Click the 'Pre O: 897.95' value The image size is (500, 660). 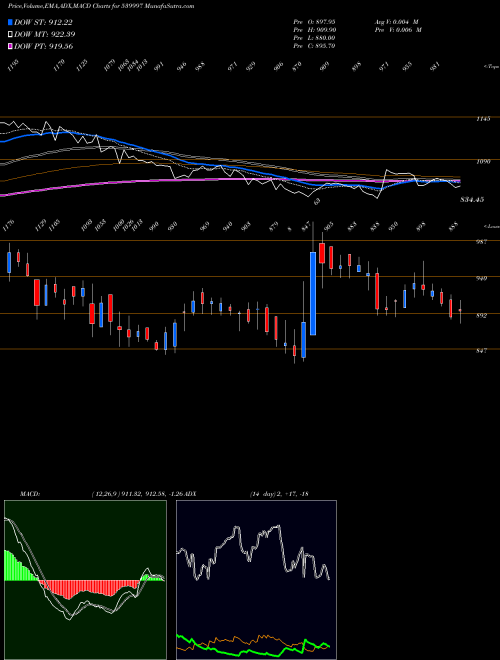coord(314,22)
